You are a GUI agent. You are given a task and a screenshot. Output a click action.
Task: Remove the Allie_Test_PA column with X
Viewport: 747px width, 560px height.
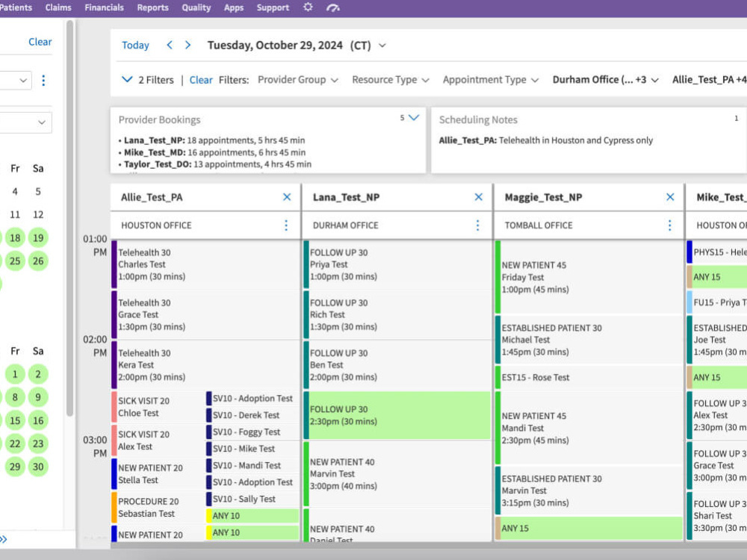coord(287,197)
